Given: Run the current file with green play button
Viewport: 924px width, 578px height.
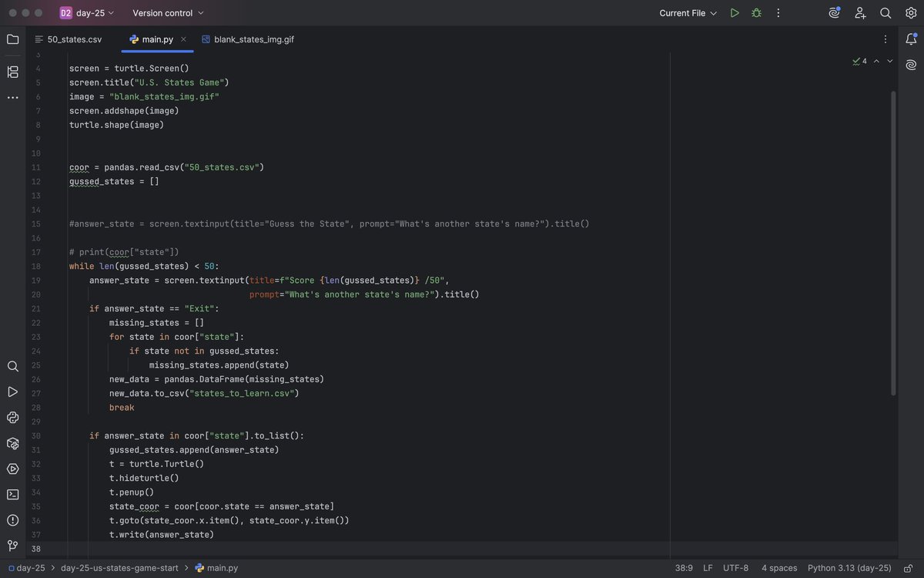Looking at the screenshot, I should [735, 13].
